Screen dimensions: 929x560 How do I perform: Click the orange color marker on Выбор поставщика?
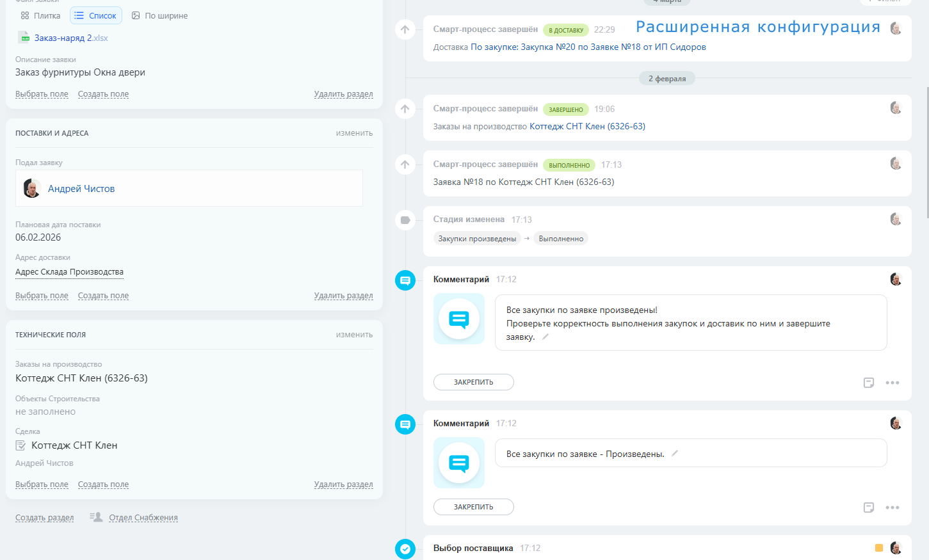[879, 548]
